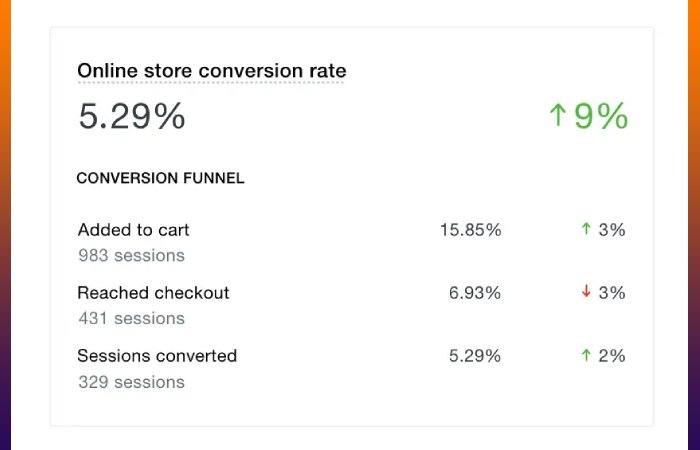Click the 9% overall change value

tap(601, 116)
